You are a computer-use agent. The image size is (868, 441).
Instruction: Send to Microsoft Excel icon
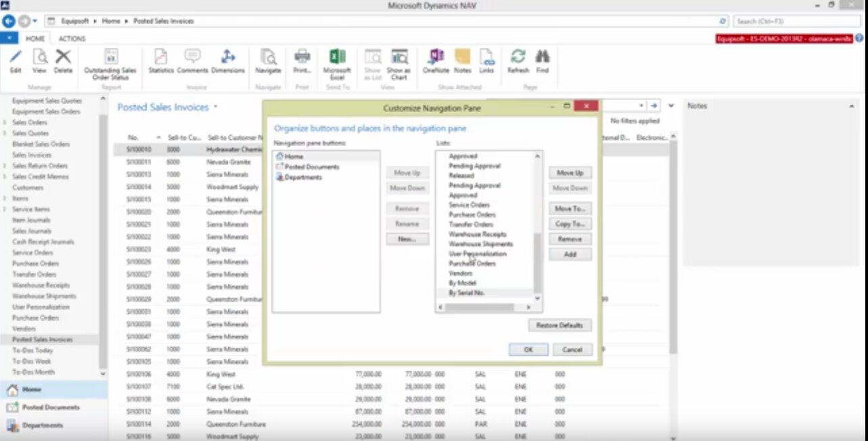(x=337, y=57)
